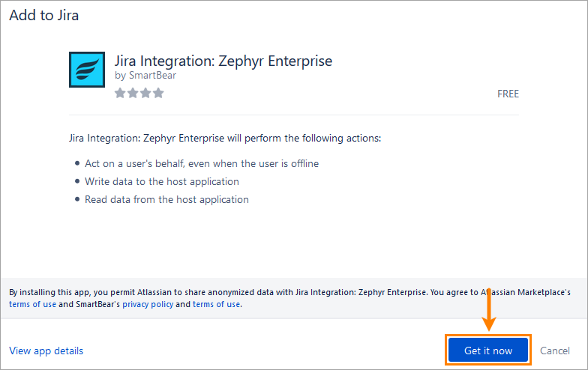The width and height of the screenshot is (588, 370).
Task: Click the "Write data to the host application" item
Action: click(162, 181)
